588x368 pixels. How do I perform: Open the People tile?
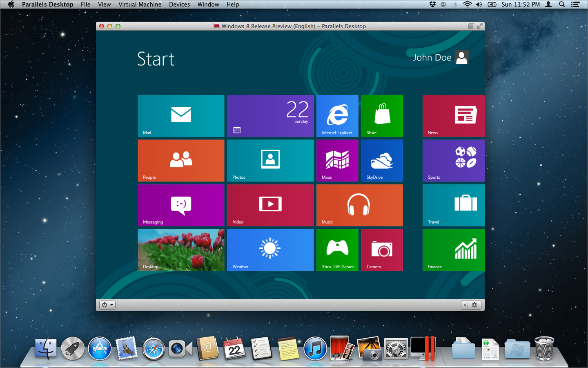pos(181,161)
